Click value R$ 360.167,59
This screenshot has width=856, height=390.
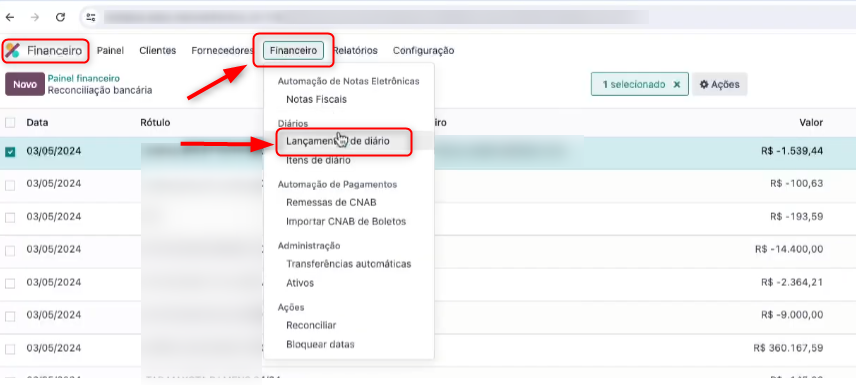788,348
